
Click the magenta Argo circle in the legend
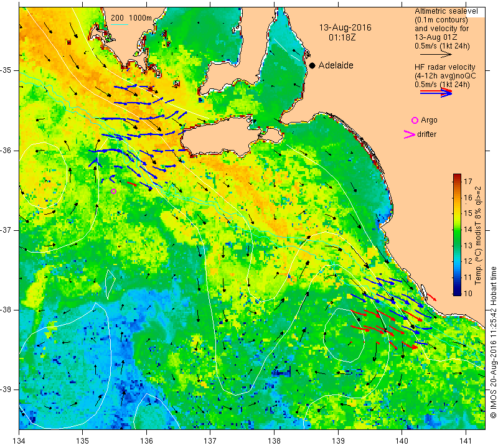click(x=415, y=120)
